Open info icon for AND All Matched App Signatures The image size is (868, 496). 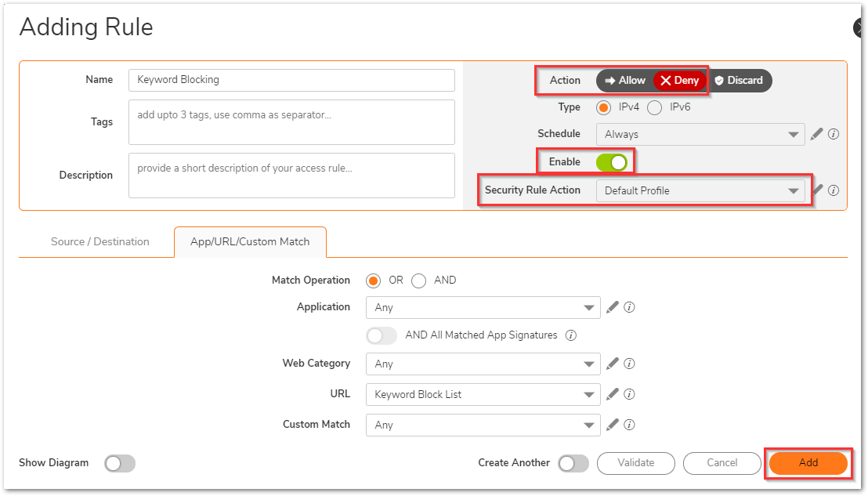(571, 335)
